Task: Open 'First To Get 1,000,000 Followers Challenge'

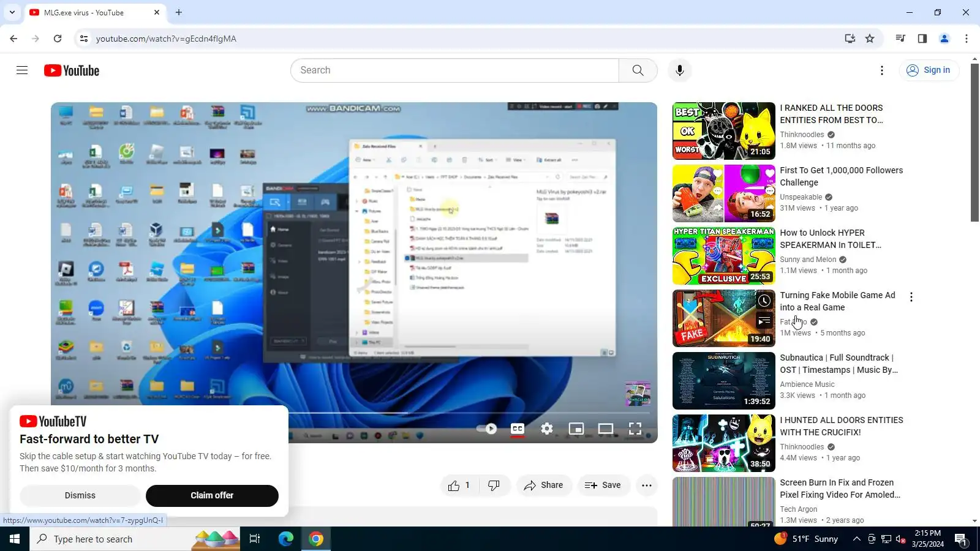Action: [x=841, y=176]
